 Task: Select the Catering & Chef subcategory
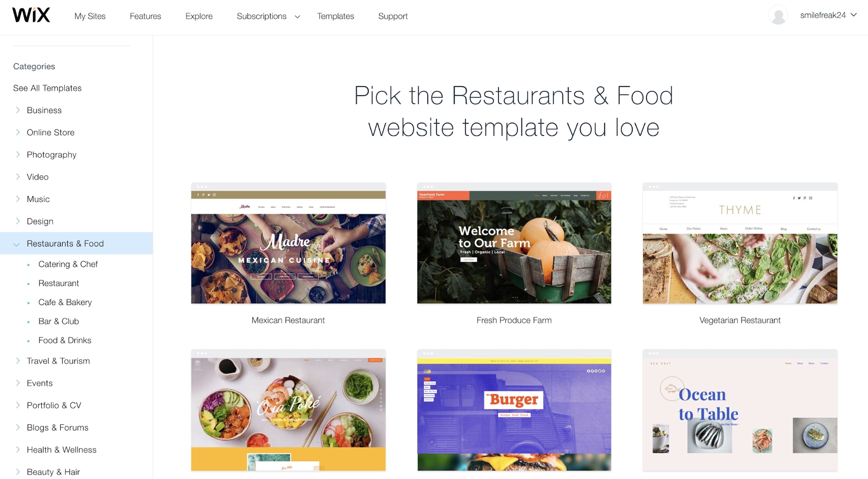click(68, 264)
